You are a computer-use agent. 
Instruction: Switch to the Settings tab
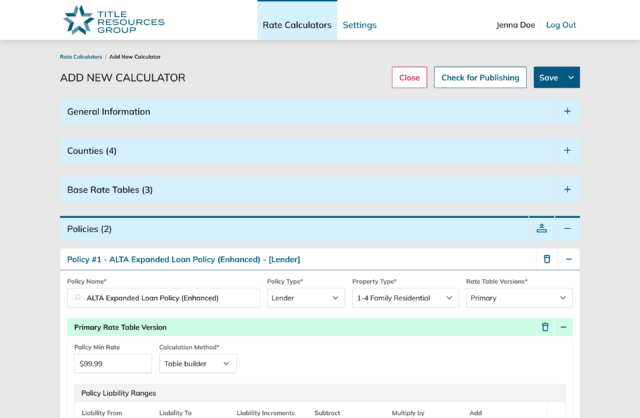point(359,25)
